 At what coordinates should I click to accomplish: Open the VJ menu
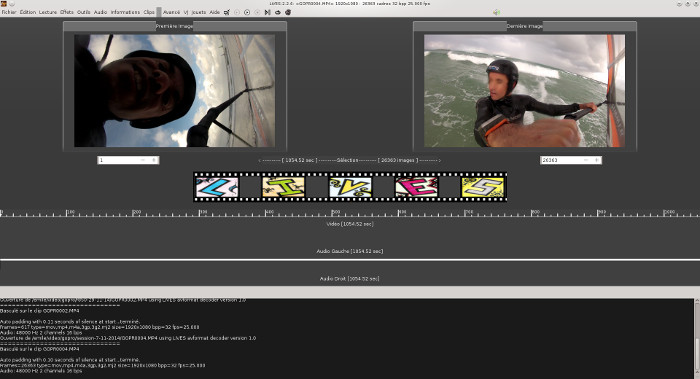click(186, 12)
